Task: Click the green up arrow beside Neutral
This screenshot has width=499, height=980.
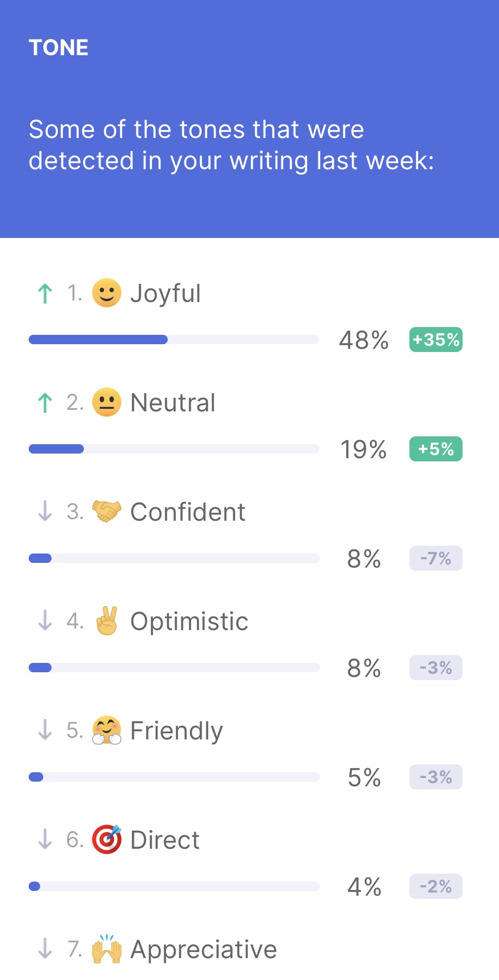Action: pyautogui.click(x=45, y=403)
